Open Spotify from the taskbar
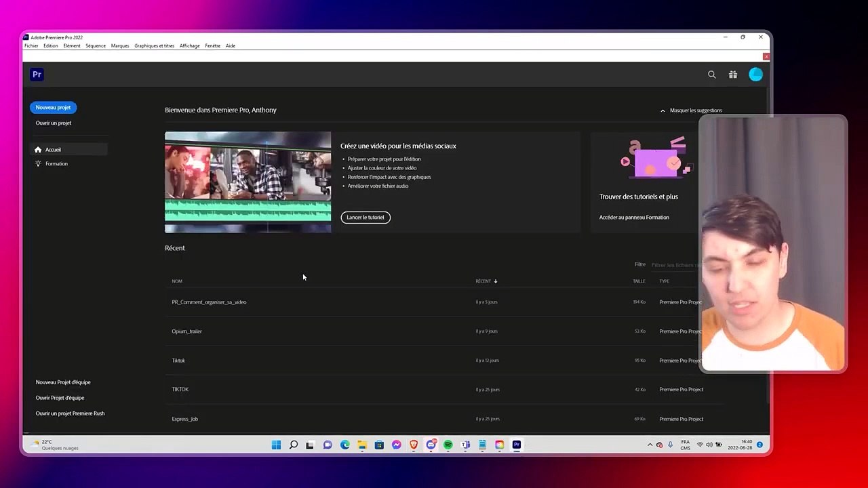This screenshot has width=868, height=488. (x=448, y=445)
